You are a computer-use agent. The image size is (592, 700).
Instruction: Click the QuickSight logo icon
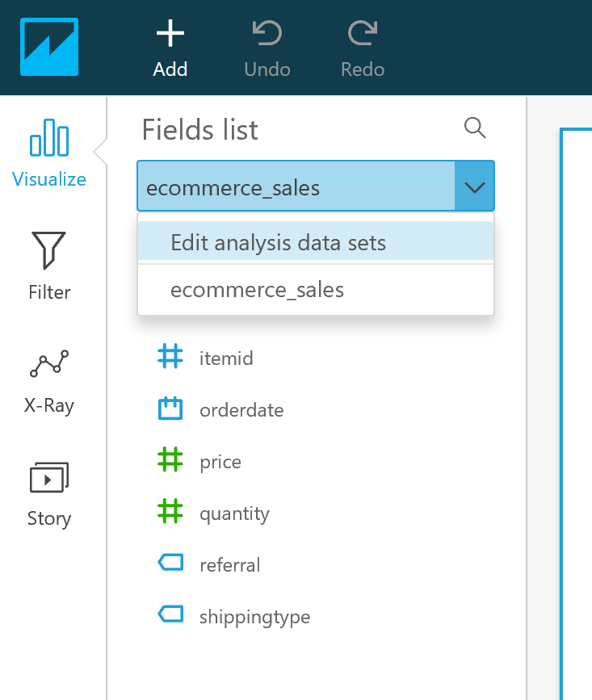49,48
